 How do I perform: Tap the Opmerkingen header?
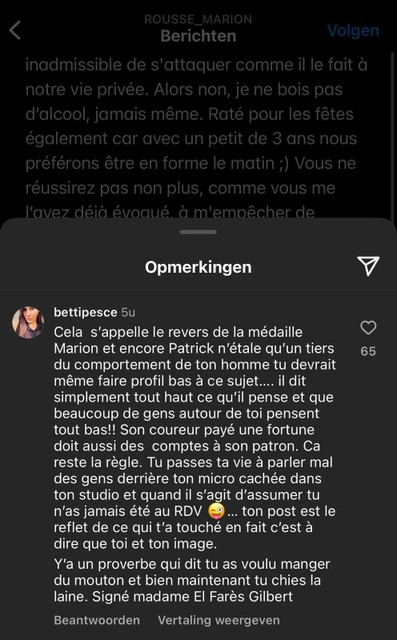coord(198,267)
